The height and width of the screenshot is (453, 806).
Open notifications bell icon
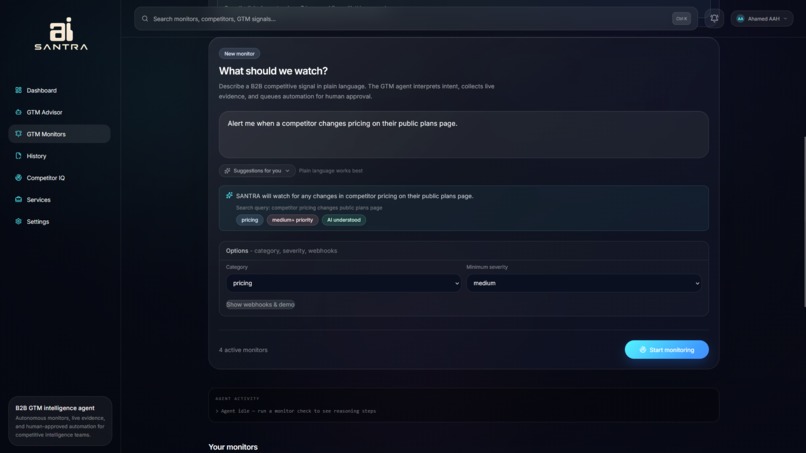pos(714,19)
